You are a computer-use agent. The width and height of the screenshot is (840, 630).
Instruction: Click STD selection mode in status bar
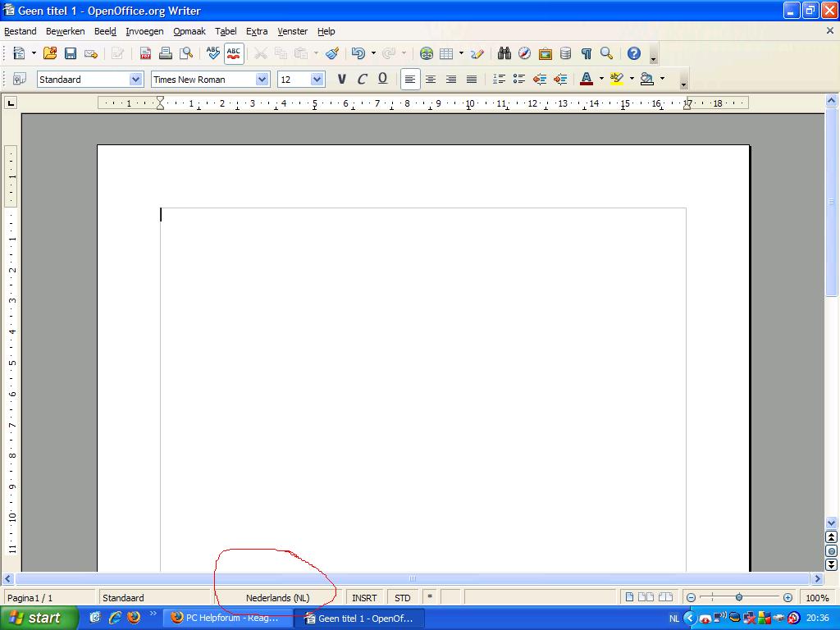click(x=402, y=598)
